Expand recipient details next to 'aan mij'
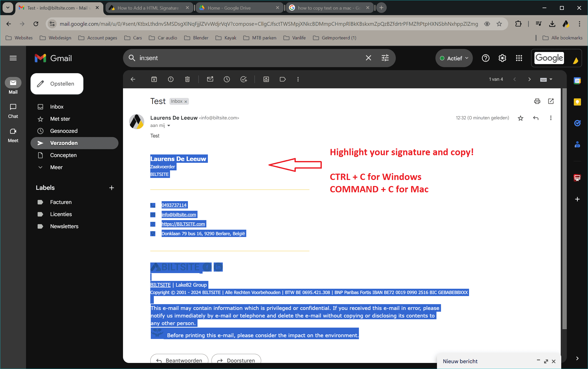588x369 pixels. 169,125
